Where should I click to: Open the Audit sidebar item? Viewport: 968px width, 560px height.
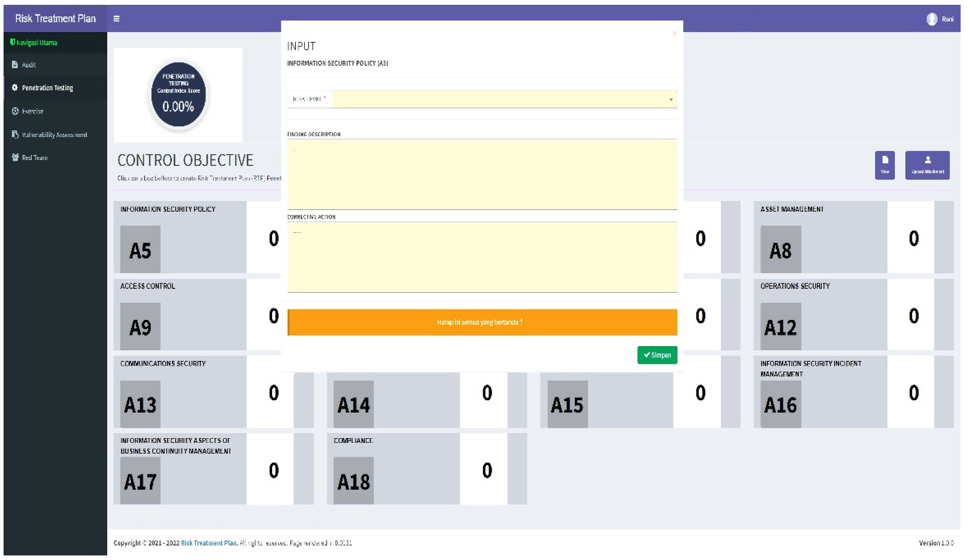tap(28, 64)
